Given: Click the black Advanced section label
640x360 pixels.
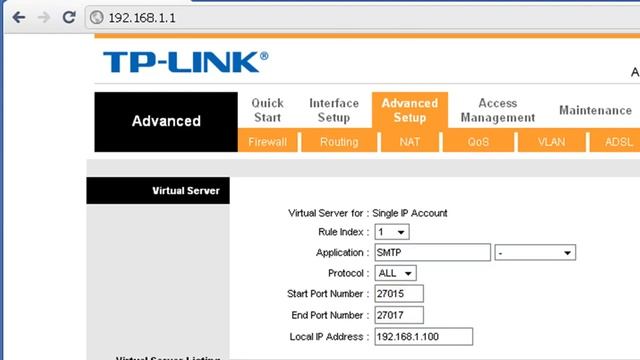Looking at the screenshot, I should pyautogui.click(x=166, y=122).
